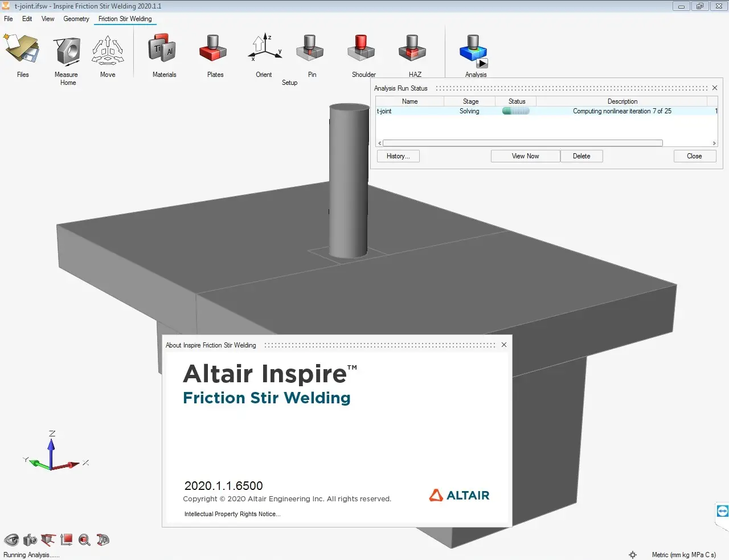Click the TeamViewer side panel icon
This screenshot has height=560, width=729.
[x=722, y=511]
